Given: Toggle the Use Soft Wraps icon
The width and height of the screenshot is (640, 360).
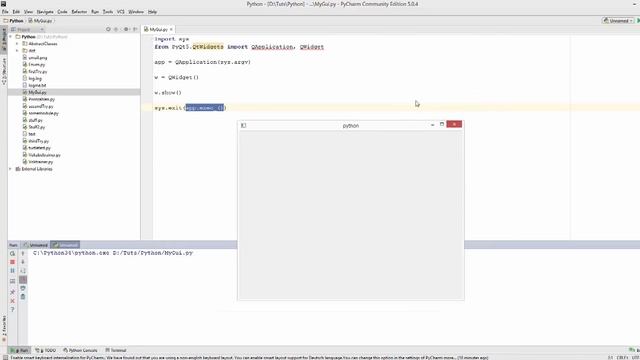Looking at the screenshot, I should pyautogui.click(x=23, y=271).
